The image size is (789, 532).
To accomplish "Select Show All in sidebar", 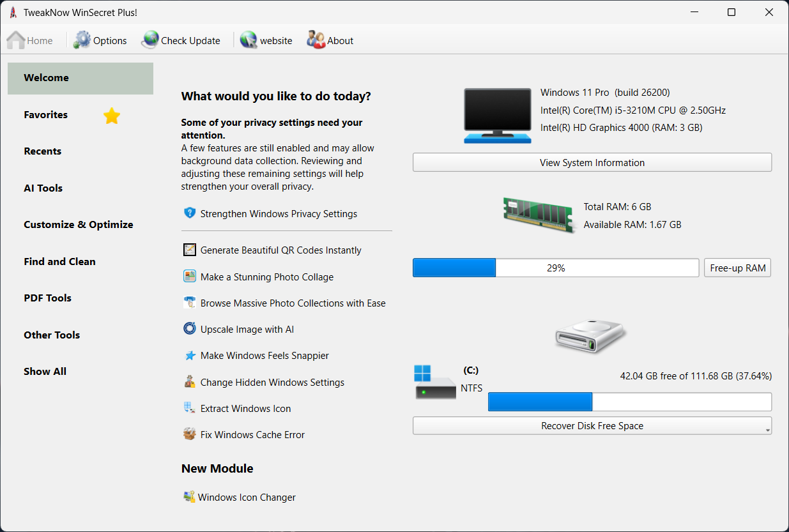I will (x=45, y=372).
